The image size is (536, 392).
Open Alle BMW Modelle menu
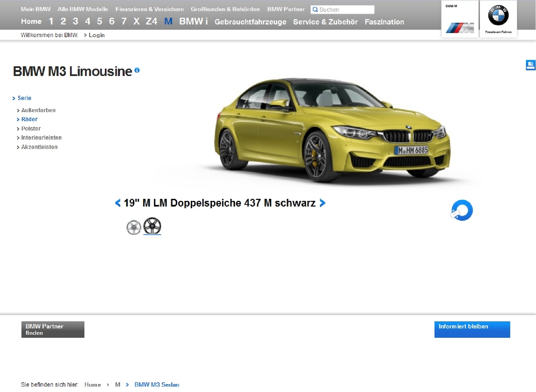click(83, 9)
